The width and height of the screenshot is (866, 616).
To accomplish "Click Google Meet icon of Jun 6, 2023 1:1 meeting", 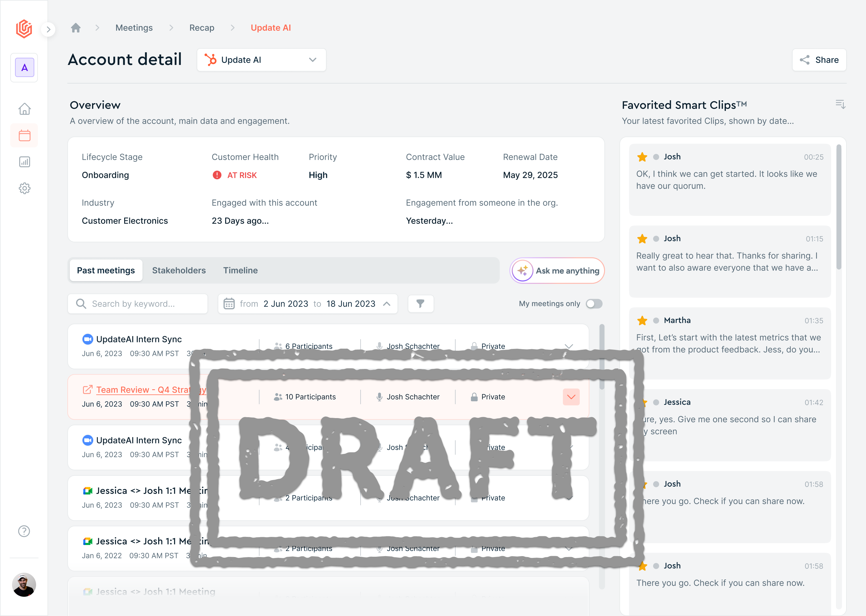I will [88, 491].
